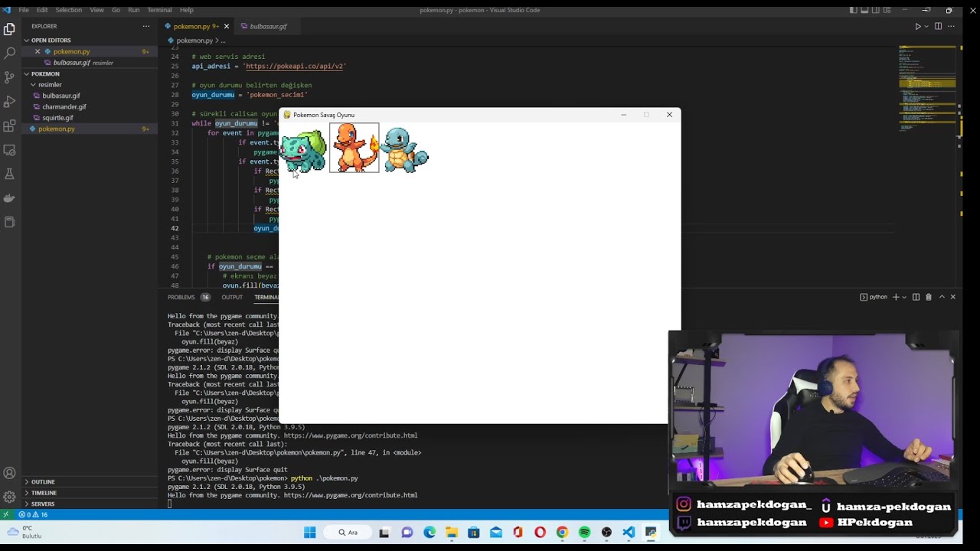980x551 pixels.
Task: Open Spotify from the taskbar
Action: coord(584,533)
